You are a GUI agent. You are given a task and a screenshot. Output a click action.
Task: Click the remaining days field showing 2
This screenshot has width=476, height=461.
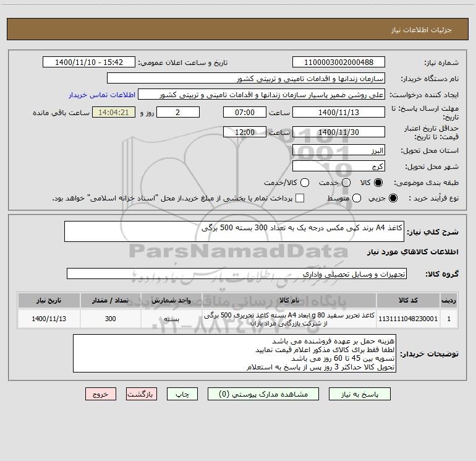178,112
